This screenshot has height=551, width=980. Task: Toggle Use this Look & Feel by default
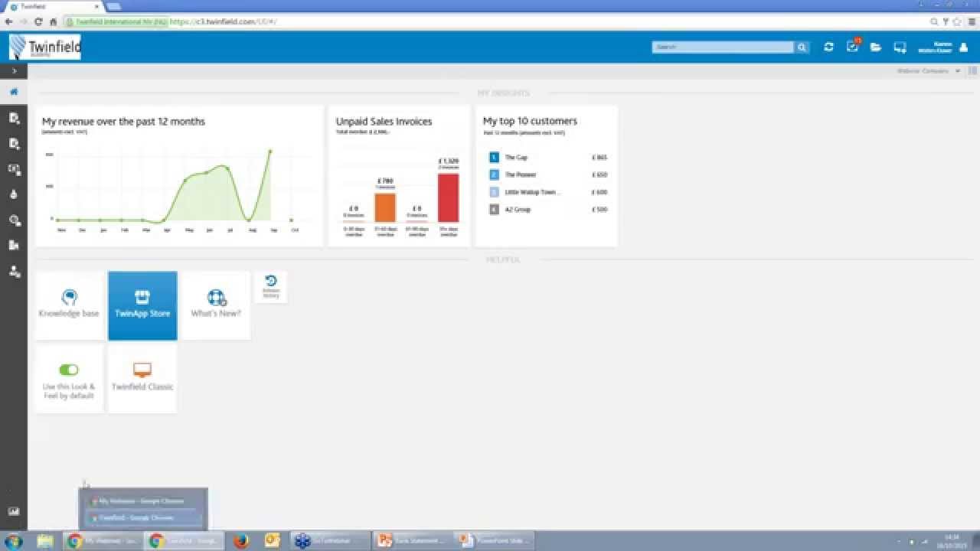pos(69,370)
